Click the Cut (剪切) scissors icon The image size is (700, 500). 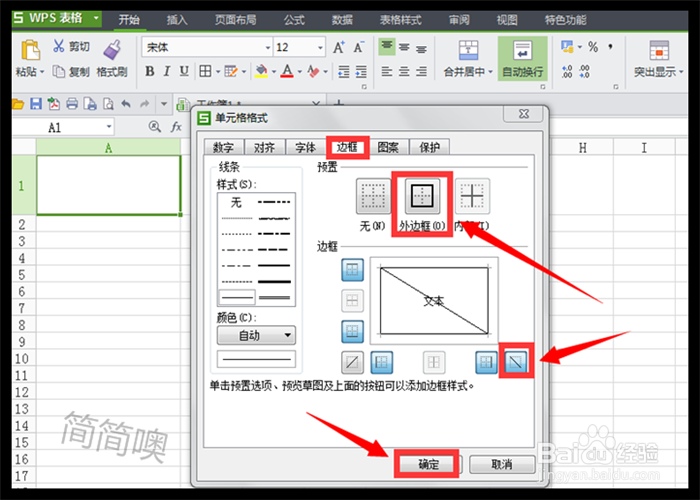tap(58, 46)
